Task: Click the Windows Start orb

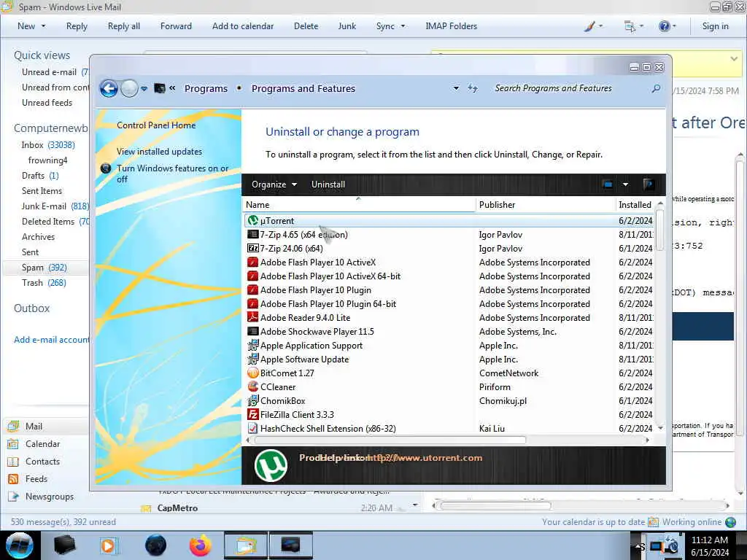Action: 20,545
